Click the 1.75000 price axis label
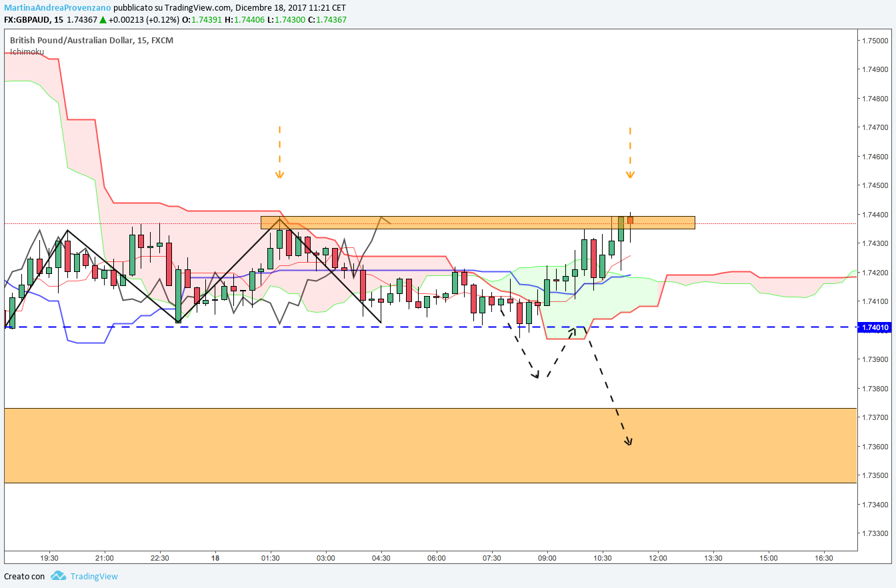This screenshot has height=588, width=896. point(876,41)
